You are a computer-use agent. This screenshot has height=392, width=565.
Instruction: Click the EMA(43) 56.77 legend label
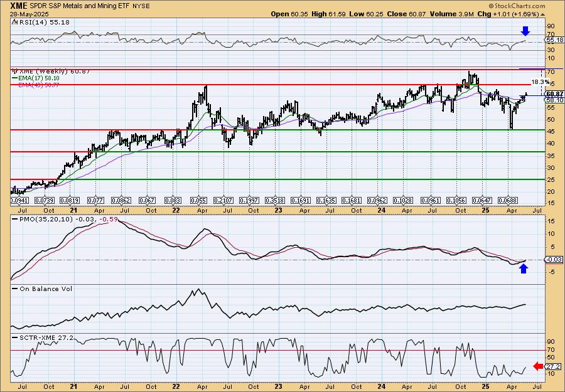(x=38, y=85)
